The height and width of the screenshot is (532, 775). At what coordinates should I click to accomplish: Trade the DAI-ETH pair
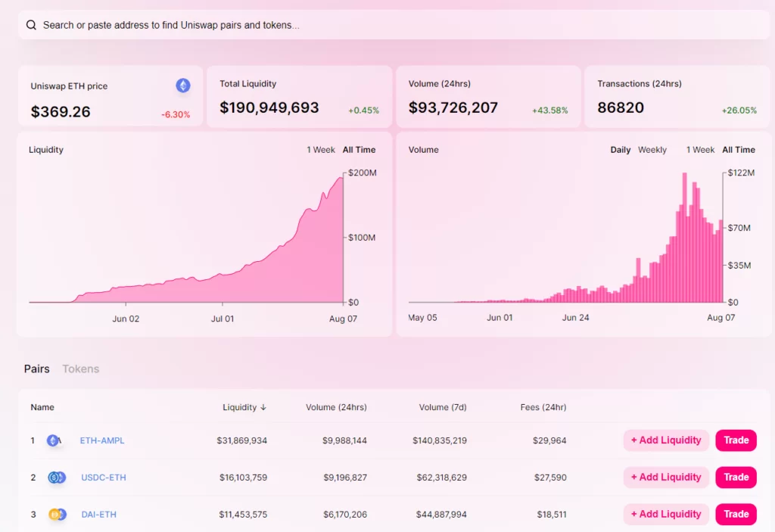pos(736,514)
